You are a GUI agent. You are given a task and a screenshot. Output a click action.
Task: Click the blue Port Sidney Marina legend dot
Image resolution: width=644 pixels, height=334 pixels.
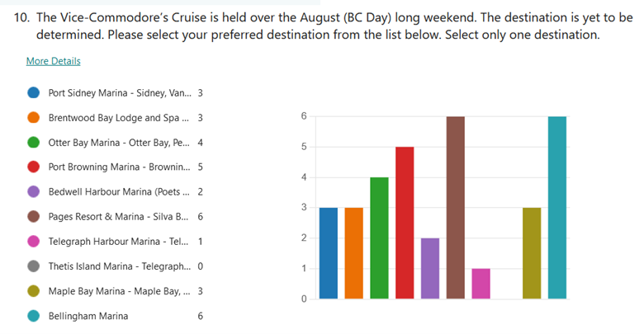click(34, 92)
